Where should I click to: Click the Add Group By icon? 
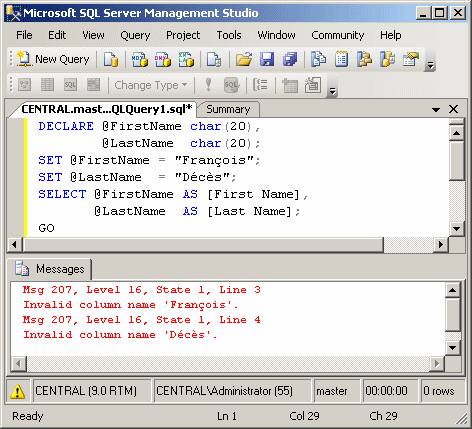tap(260, 85)
